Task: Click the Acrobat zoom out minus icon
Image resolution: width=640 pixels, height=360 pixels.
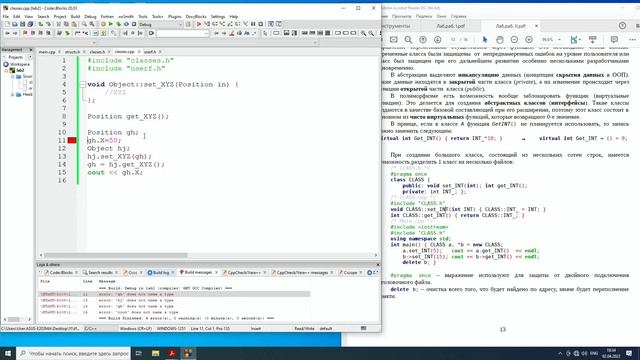Action: coord(514,40)
